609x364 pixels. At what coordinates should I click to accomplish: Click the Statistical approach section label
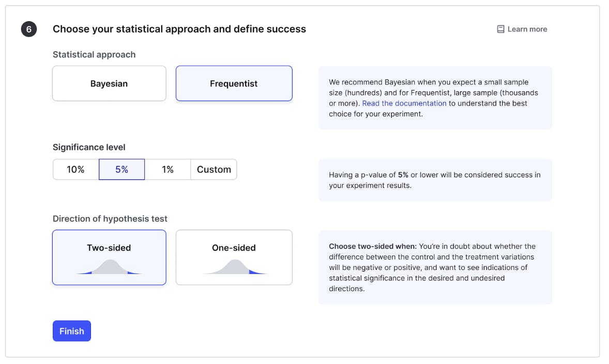[94, 55]
